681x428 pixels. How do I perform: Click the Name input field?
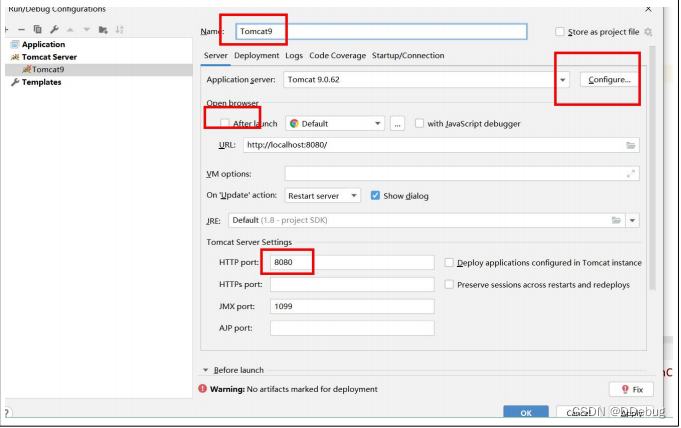click(381, 31)
